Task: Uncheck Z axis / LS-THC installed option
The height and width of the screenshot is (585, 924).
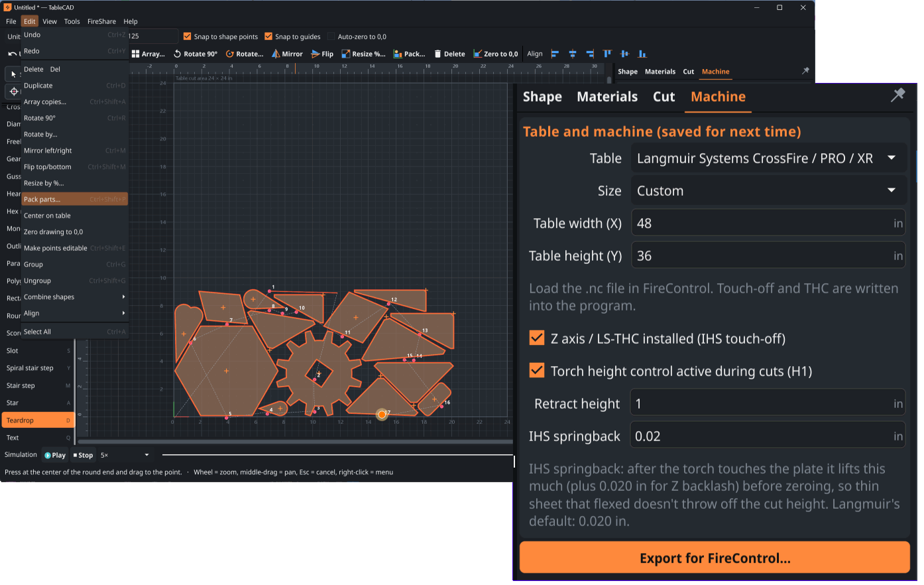Action: [537, 338]
